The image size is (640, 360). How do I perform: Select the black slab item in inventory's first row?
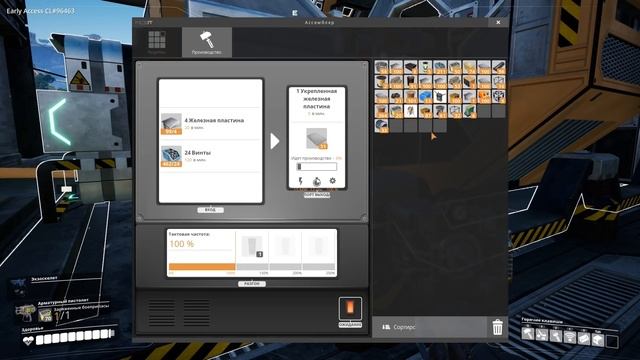(411, 67)
